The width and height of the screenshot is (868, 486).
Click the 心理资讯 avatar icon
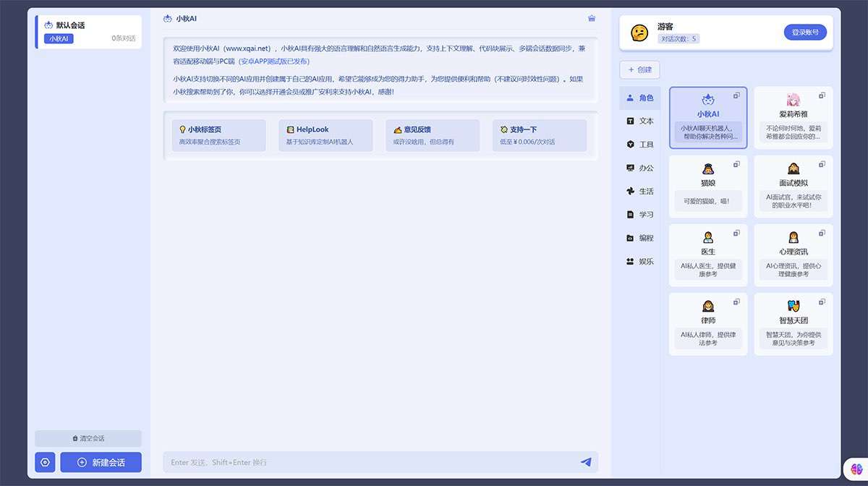[793, 237]
